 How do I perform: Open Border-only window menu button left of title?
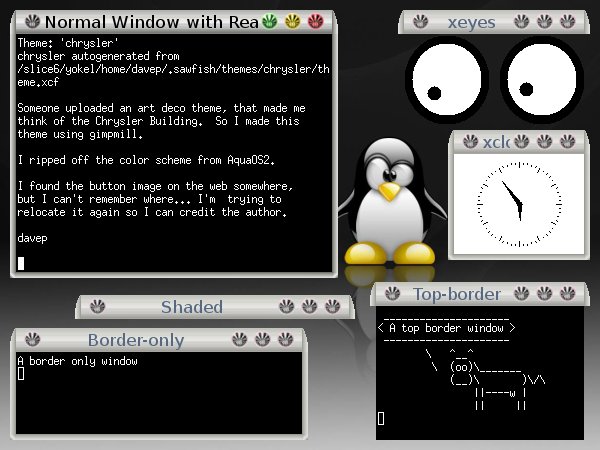coord(33,339)
